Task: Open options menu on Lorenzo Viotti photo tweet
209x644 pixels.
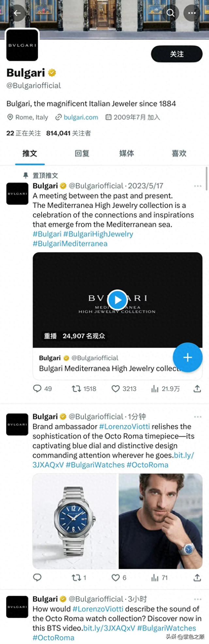Action: [x=198, y=417]
